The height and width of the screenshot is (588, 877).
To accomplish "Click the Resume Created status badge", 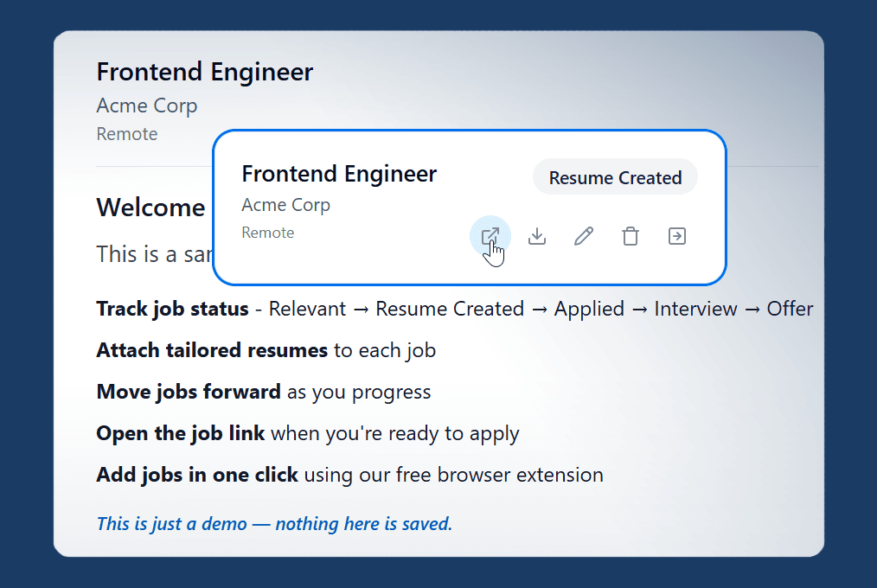I will click(615, 177).
